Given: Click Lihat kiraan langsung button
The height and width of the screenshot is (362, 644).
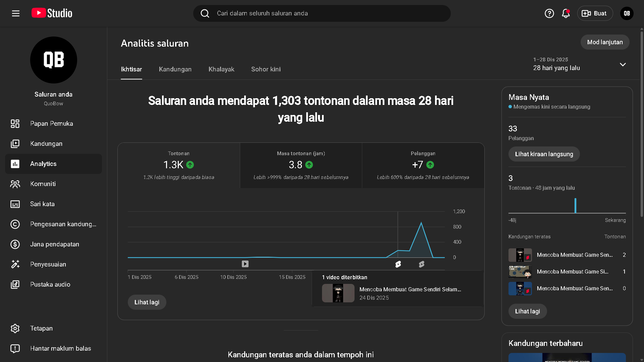Looking at the screenshot, I should tap(544, 154).
